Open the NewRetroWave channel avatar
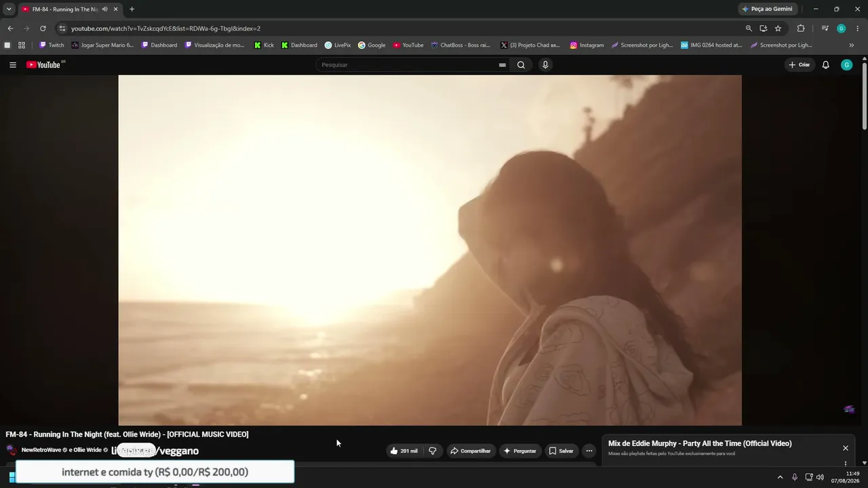Image resolution: width=868 pixels, height=488 pixels. (x=12, y=450)
